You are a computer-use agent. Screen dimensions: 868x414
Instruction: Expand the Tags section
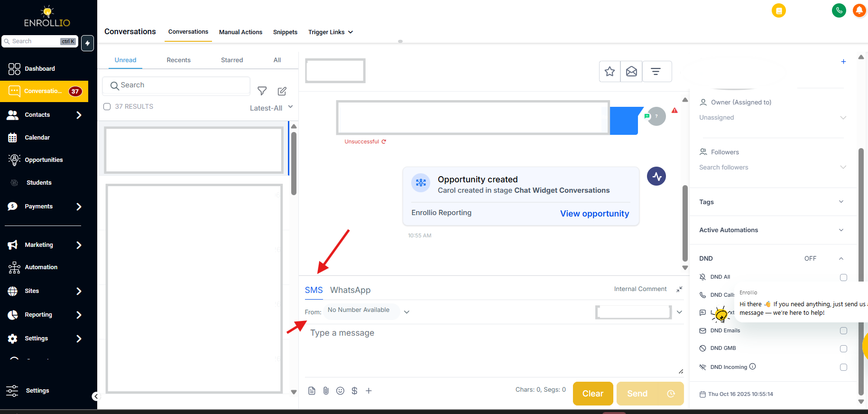(772, 202)
